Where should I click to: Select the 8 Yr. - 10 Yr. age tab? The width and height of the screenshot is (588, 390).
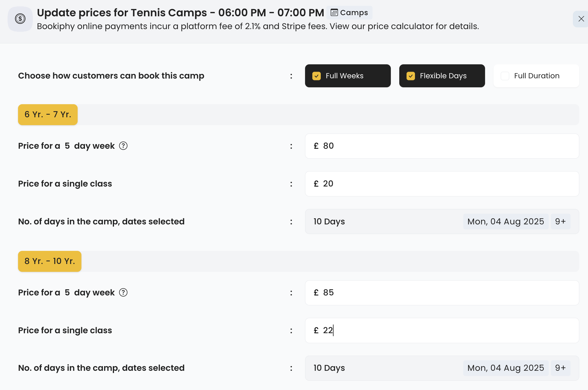click(x=50, y=261)
